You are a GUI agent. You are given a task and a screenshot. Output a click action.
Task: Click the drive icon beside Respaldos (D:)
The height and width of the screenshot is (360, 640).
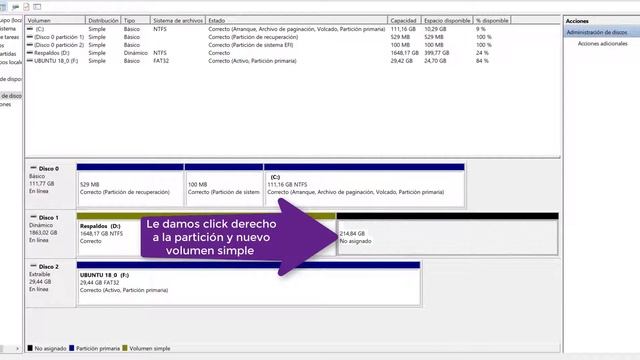[x=30, y=53]
